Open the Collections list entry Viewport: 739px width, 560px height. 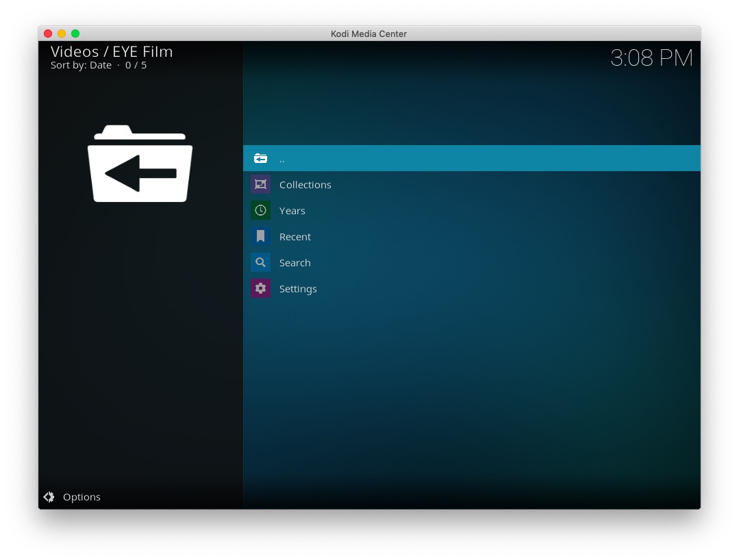pos(305,185)
